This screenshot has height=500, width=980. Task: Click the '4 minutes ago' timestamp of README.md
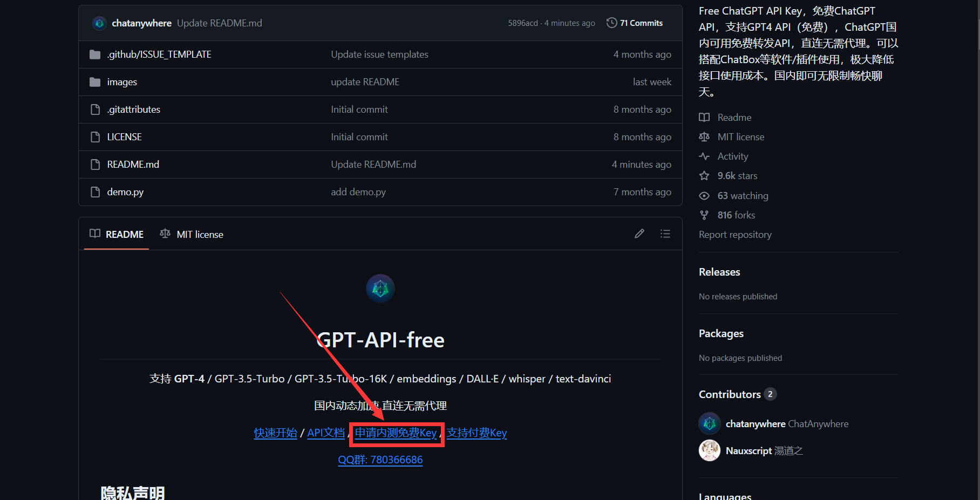[641, 165]
